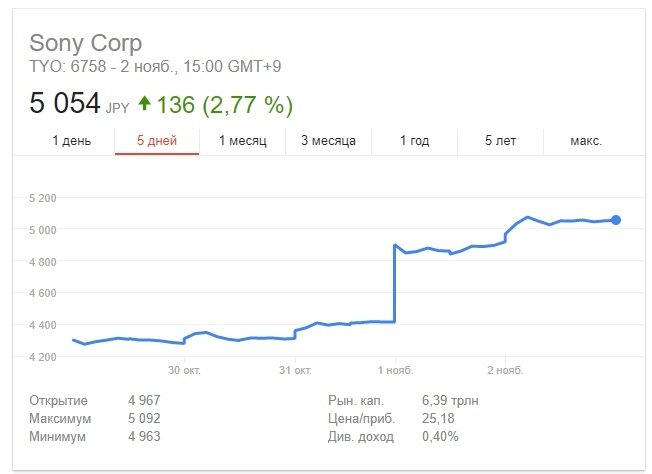This screenshot has height=474, width=652.
Task: Switch chart to '3 месяца' range
Action: point(328,141)
